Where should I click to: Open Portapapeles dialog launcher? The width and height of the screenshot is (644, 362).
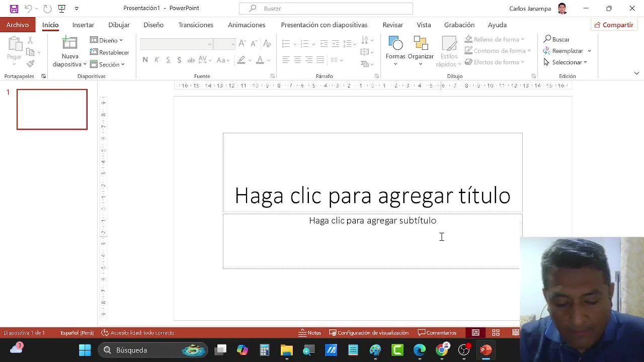(x=44, y=76)
